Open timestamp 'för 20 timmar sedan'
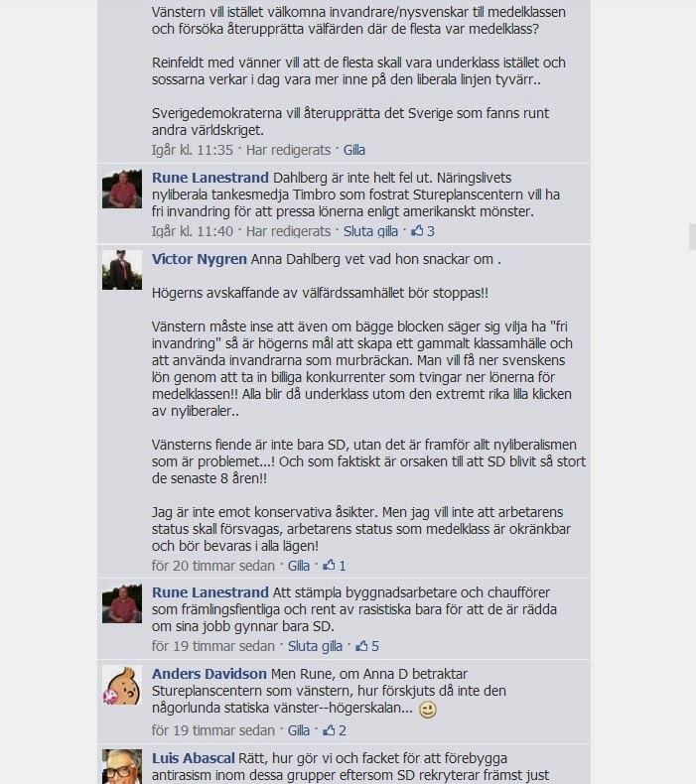The image size is (696, 784). [x=213, y=566]
